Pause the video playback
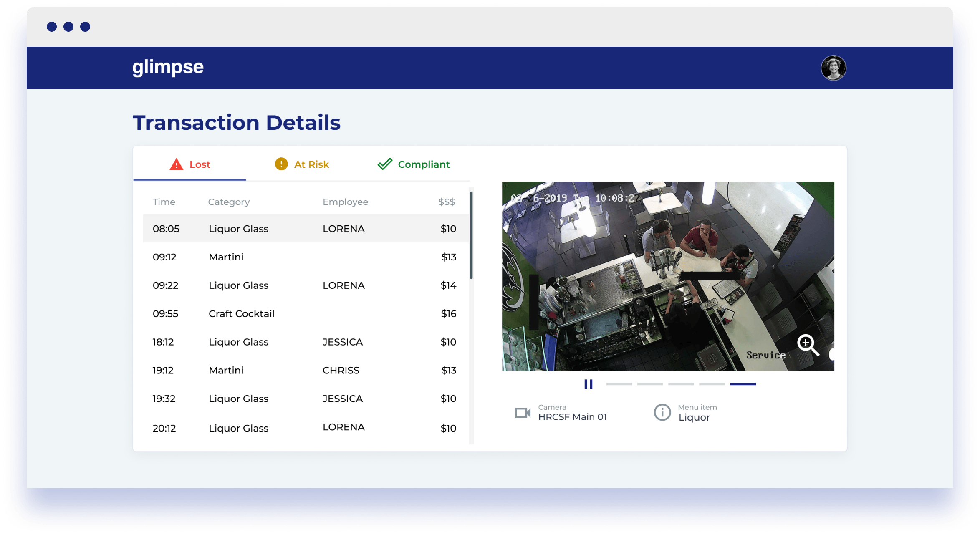The image size is (980, 535). pos(589,384)
